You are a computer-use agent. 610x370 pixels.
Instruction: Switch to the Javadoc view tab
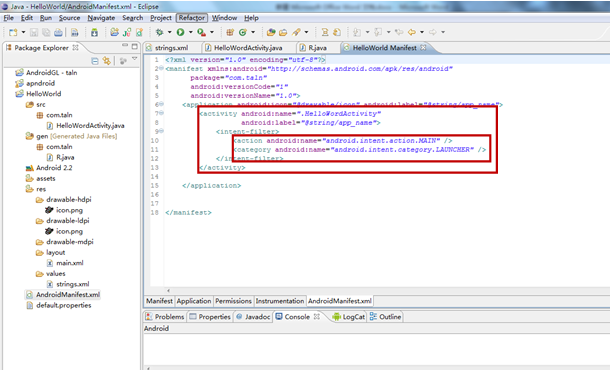point(253,317)
